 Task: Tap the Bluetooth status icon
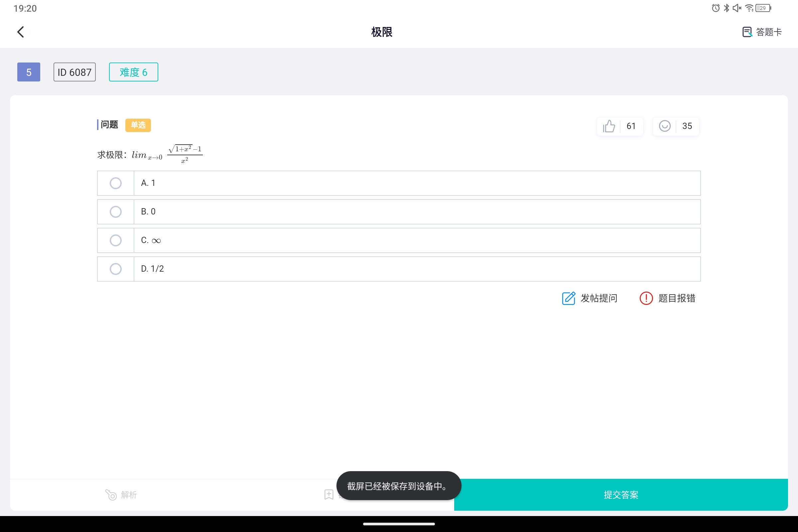click(727, 8)
